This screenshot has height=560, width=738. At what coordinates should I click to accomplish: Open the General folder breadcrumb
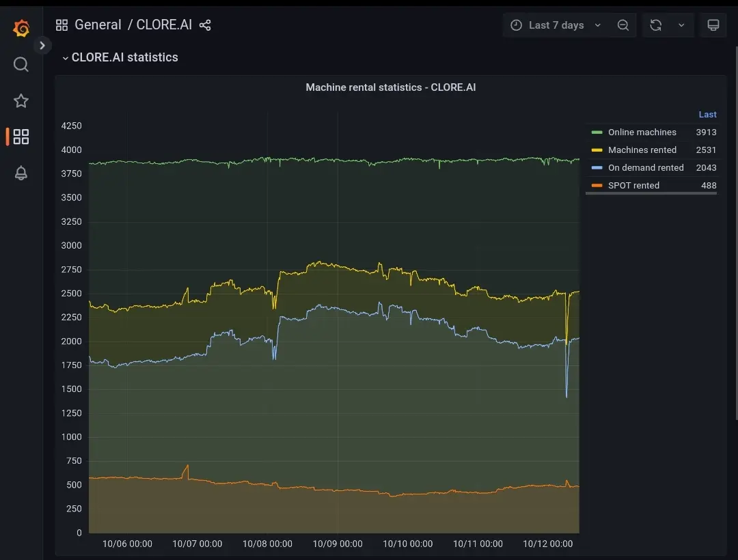[98, 25]
